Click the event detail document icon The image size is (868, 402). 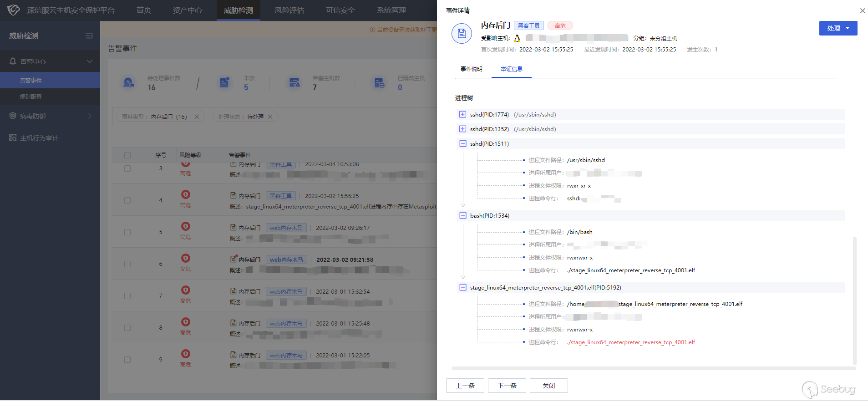(462, 34)
